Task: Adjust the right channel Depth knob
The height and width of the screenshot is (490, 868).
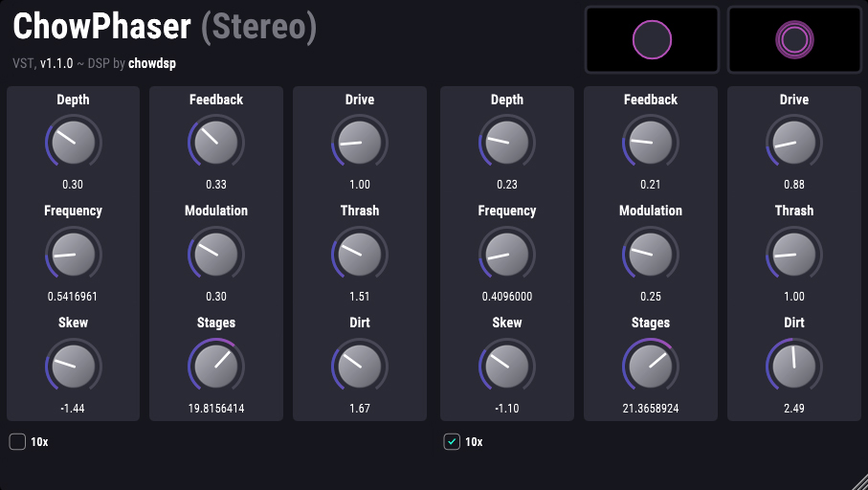Action: click(506, 143)
